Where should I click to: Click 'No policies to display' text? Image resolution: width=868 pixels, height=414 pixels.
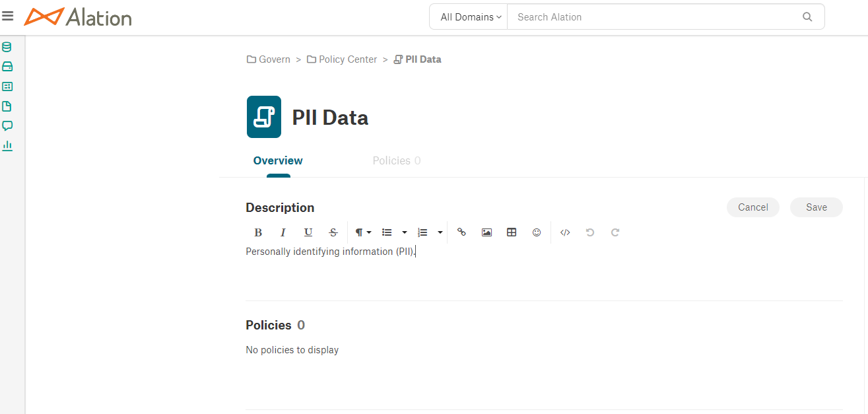pyautogui.click(x=292, y=350)
